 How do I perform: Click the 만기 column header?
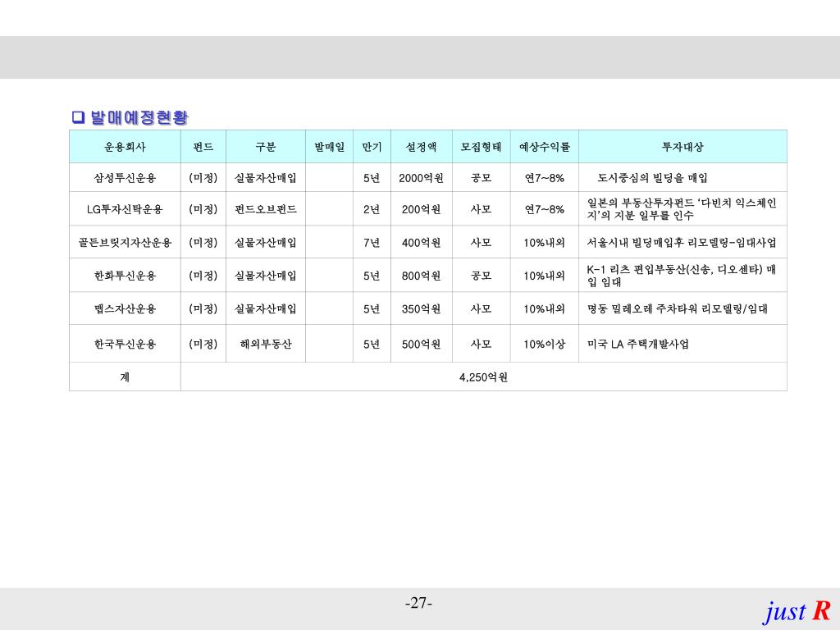[372, 147]
